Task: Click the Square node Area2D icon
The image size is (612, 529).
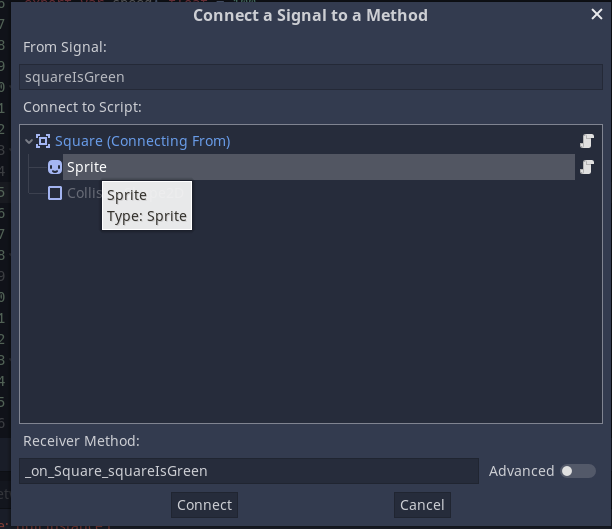Action: click(43, 141)
